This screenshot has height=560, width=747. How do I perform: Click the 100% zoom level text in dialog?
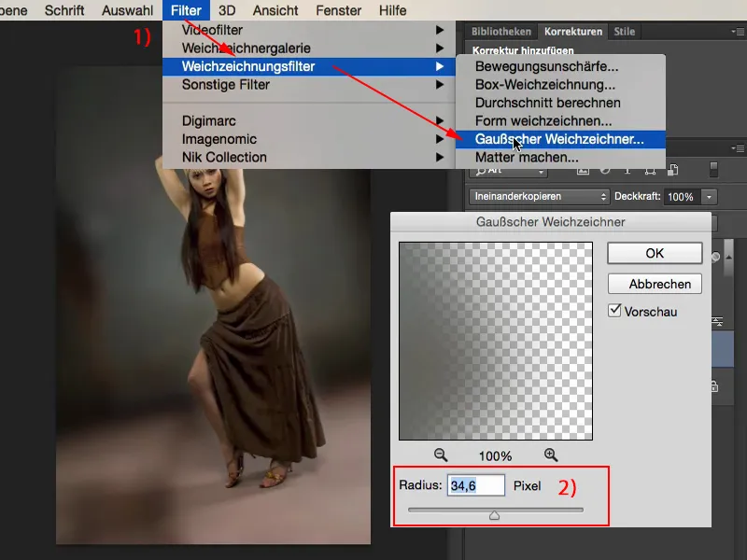(496, 456)
